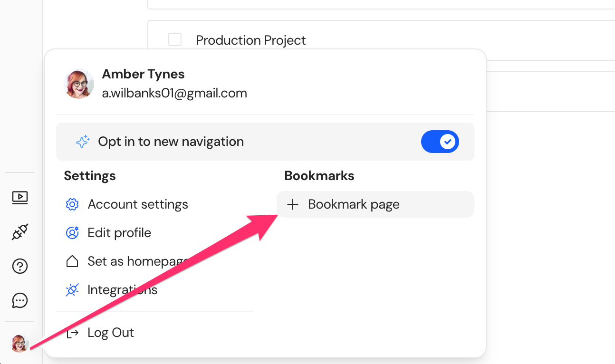Check the Production Project checkbox
This screenshot has width=615, height=364.
click(175, 39)
